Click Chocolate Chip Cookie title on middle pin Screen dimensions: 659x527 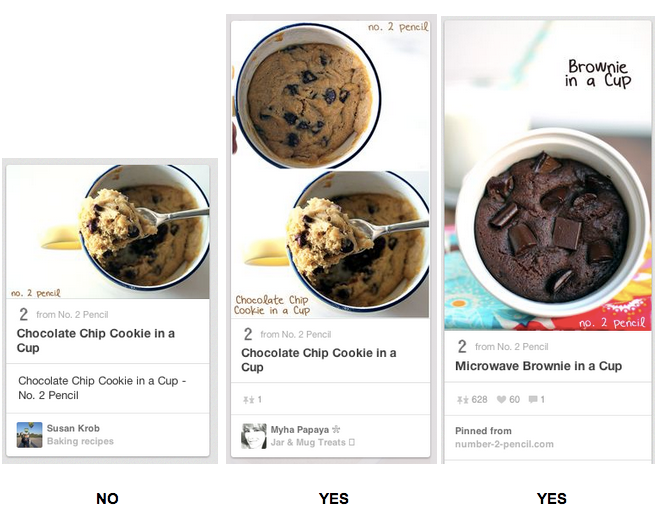click(319, 360)
